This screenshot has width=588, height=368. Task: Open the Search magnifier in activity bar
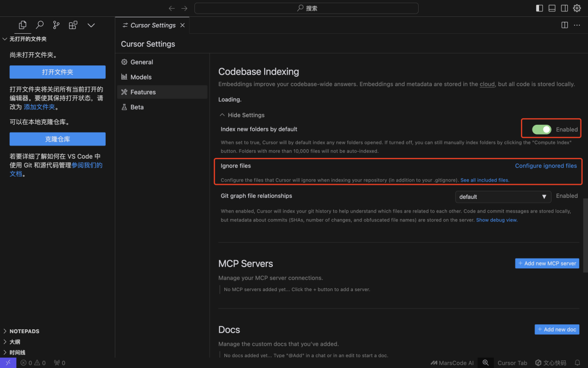click(39, 25)
